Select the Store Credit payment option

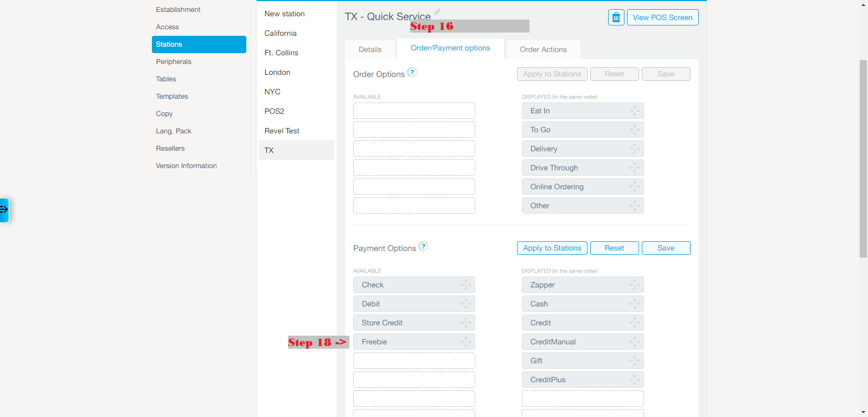[x=408, y=323]
